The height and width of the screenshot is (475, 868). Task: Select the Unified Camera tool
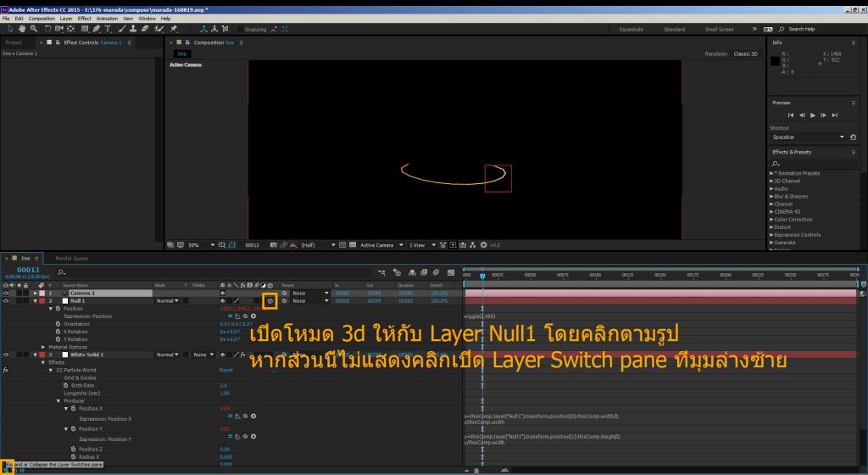coord(59,29)
